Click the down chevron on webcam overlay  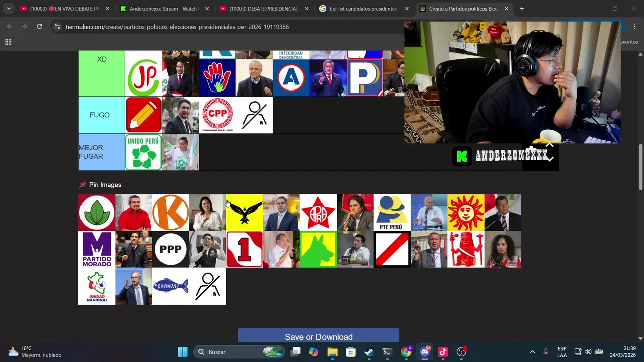click(x=550, y=159)
